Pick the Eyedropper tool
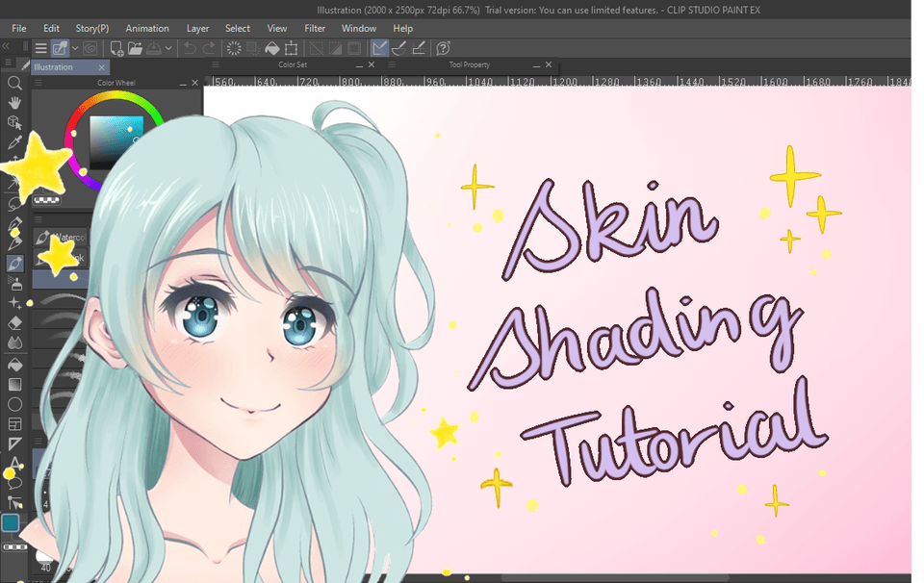 [14, 143]
